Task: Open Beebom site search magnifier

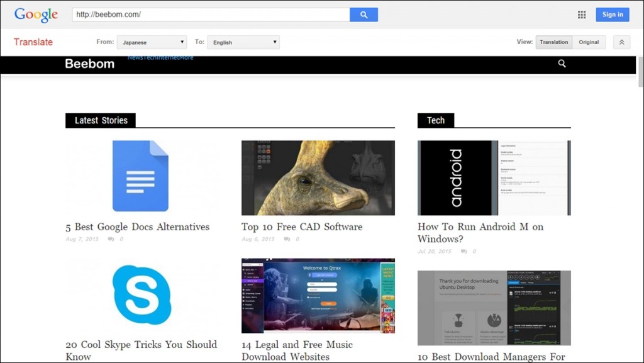Action: pyautogui.click(x=562, y=64)
